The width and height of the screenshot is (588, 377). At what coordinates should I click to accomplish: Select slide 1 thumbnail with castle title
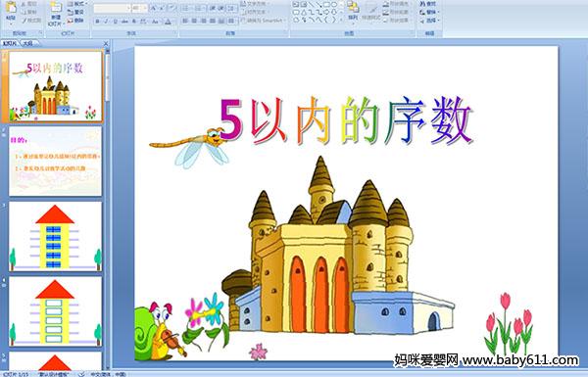click(56, 86)
